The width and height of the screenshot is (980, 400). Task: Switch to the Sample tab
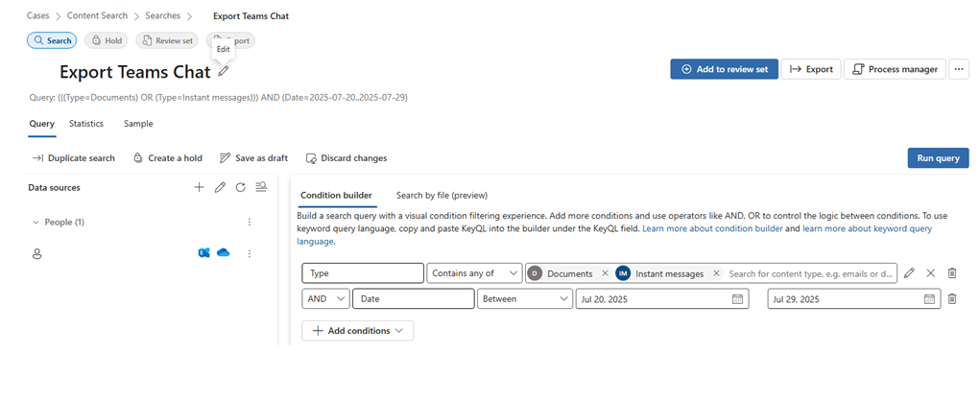point(138,124)
